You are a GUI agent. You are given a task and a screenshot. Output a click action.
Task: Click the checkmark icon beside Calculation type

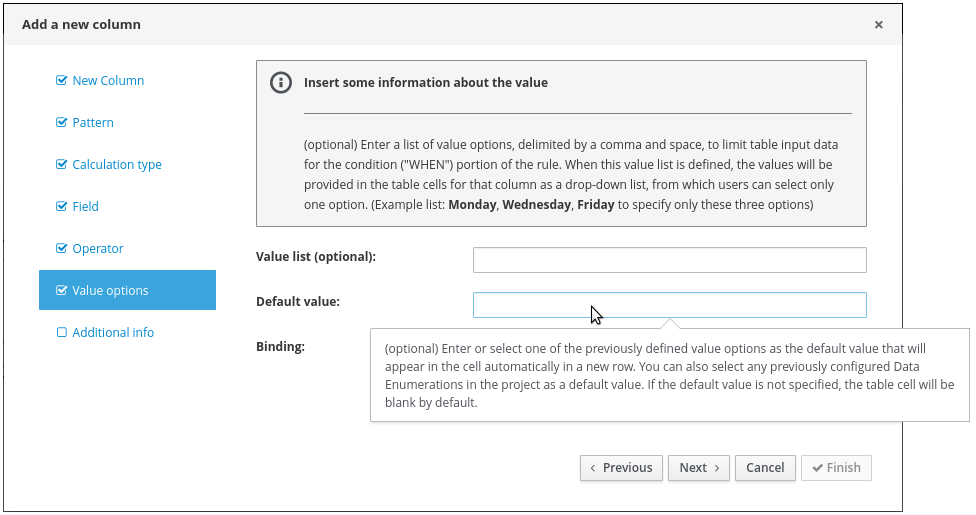tap(62, 165)
